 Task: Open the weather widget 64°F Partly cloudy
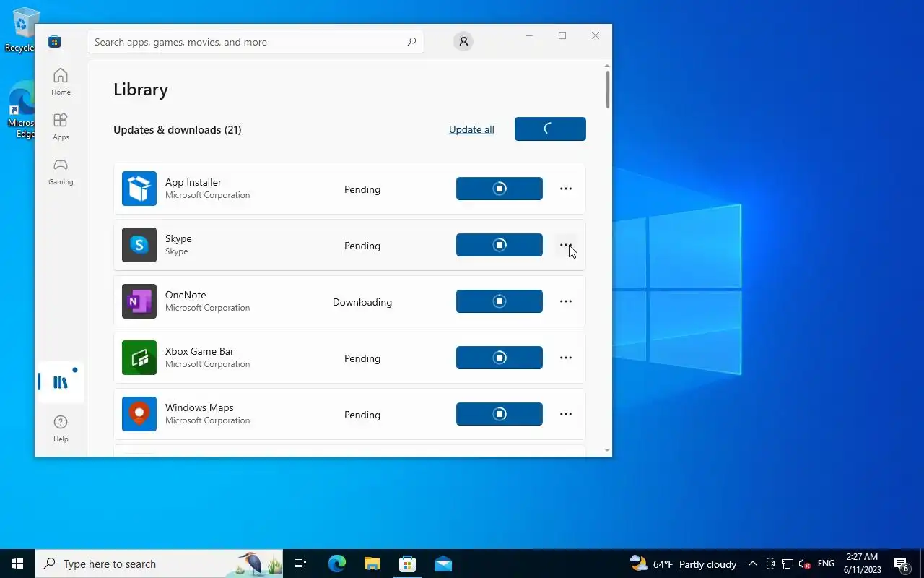click(683, 564)
